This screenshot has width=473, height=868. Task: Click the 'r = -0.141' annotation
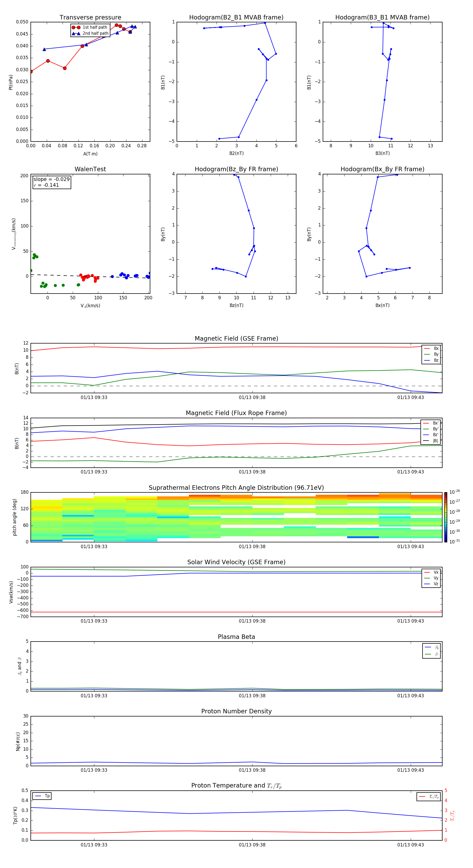click(x=47, y=185)
